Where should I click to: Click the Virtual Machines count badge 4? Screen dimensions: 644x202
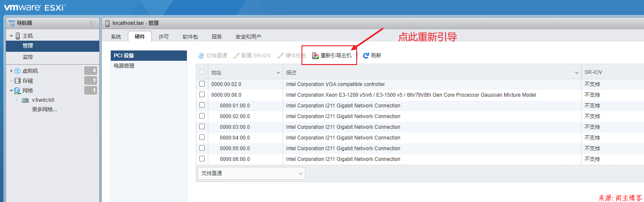pos(91,71)
